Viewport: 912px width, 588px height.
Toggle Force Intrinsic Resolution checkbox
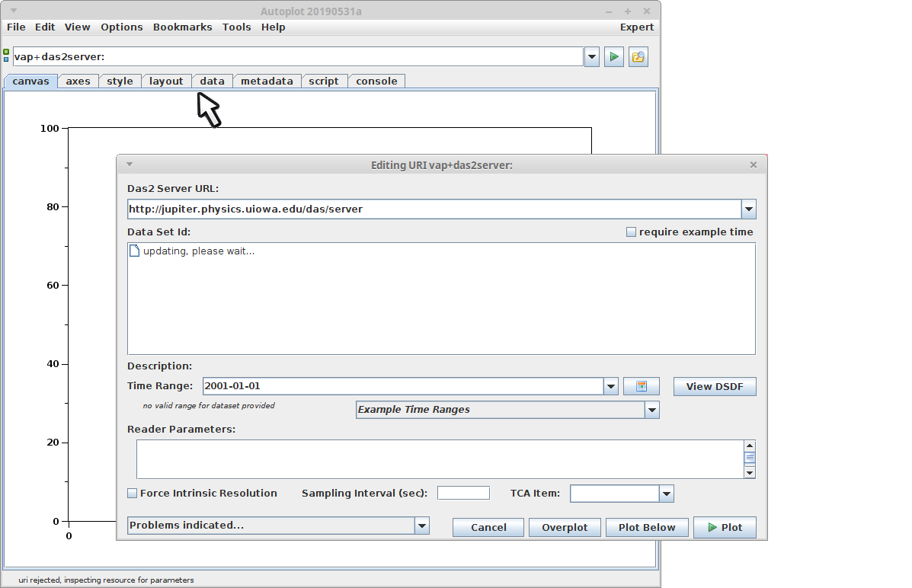133,494
